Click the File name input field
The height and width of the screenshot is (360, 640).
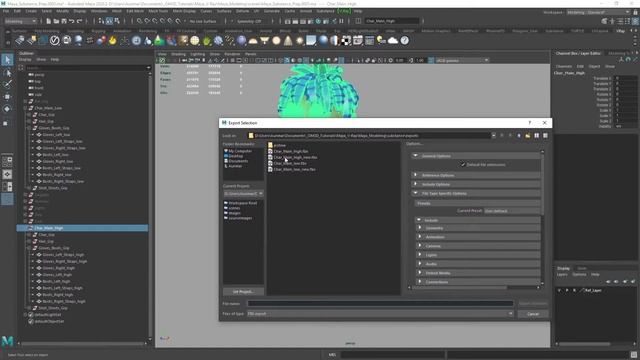point(380,303)
